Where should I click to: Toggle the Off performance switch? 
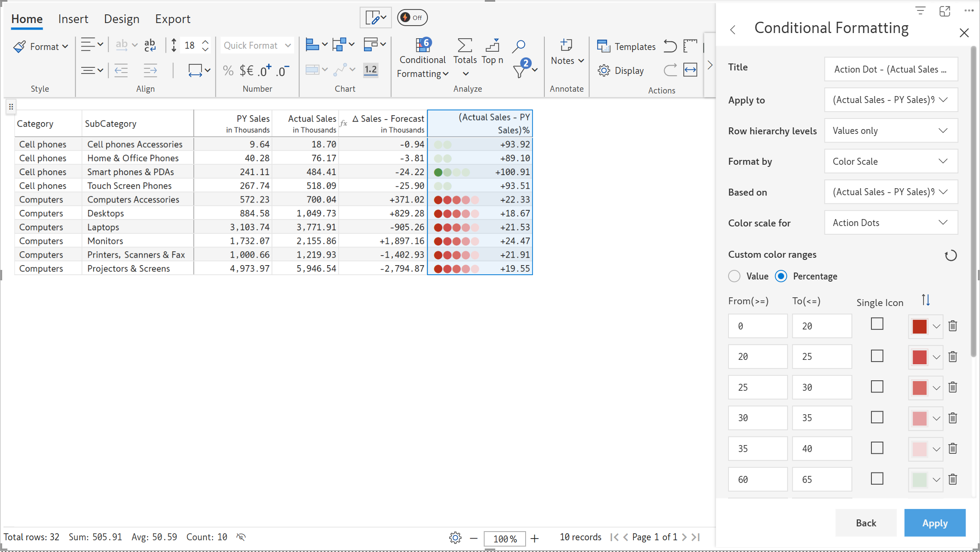tap(412, 18)
